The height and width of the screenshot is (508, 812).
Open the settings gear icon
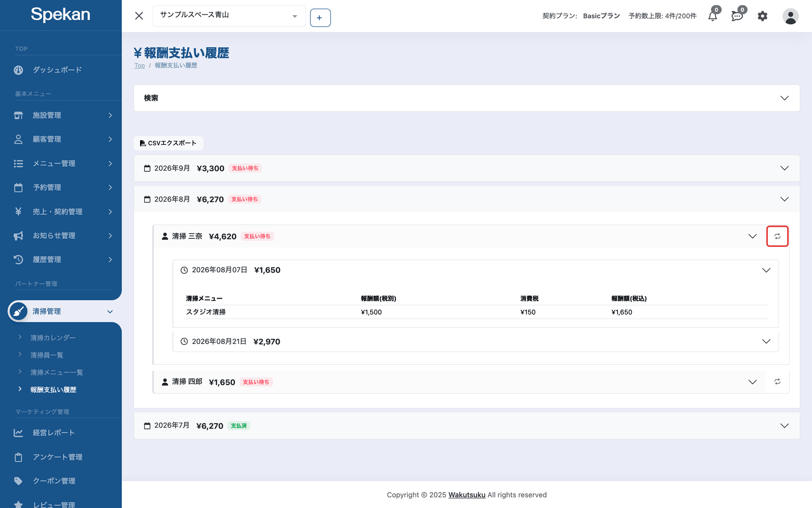pyautogui.click(x=762, y=16)
